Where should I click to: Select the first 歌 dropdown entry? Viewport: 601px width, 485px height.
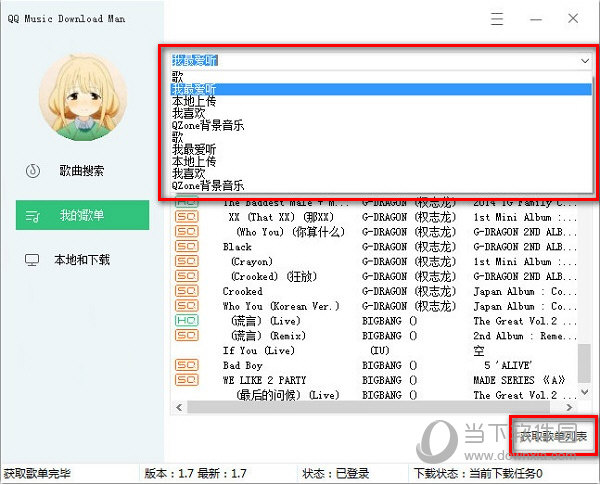tap(381, 77)
